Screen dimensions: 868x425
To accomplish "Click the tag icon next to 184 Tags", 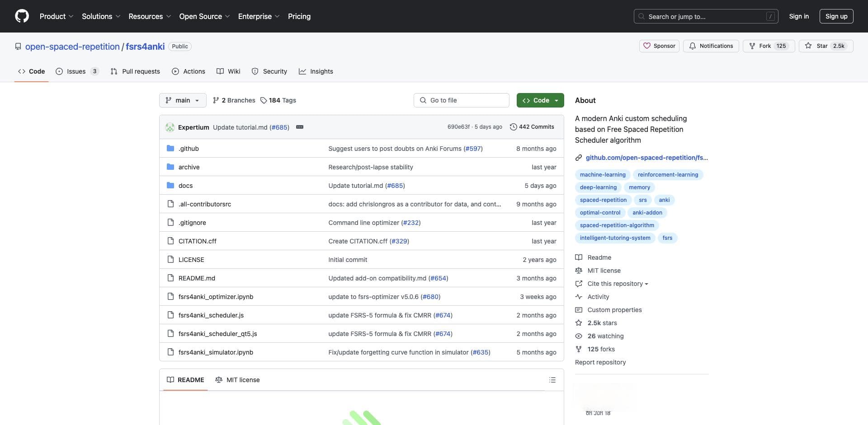I will click(x=264, y=100).
